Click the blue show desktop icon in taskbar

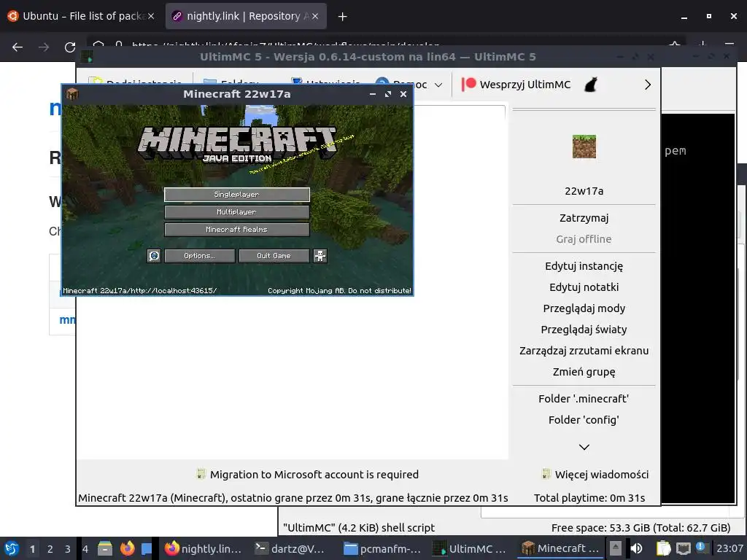click(x=147, y=548)
